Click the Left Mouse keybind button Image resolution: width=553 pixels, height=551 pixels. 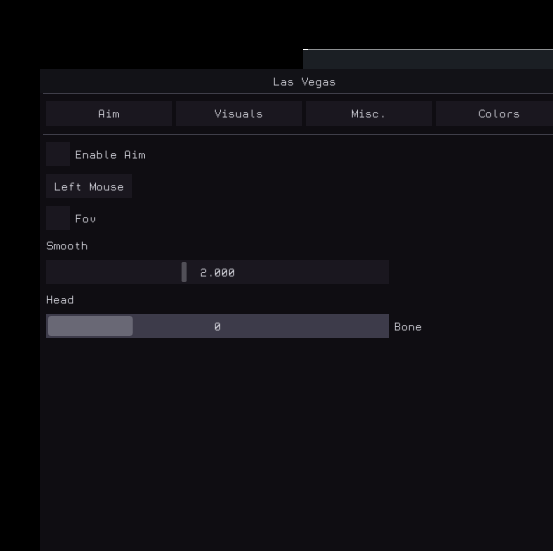coord(89,186)
